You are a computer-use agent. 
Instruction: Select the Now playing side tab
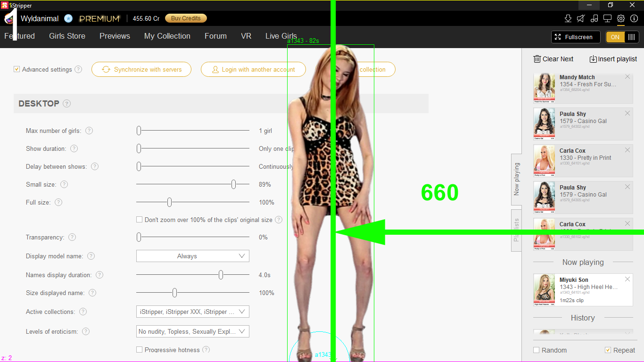click(517, 179)
